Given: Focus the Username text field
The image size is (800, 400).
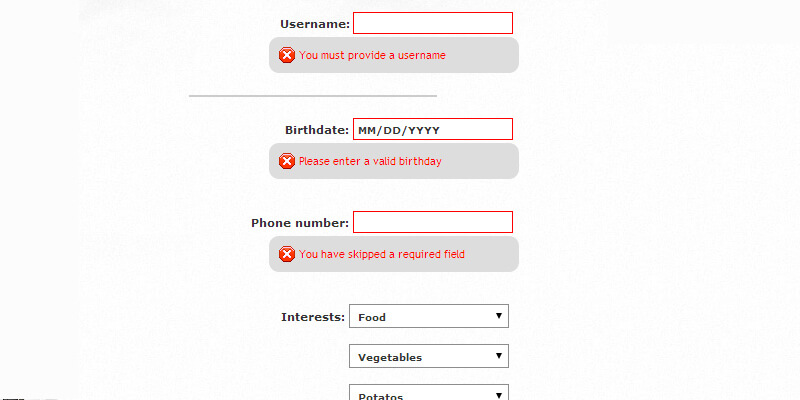Looking at the screenshot, I should (432, 23).
